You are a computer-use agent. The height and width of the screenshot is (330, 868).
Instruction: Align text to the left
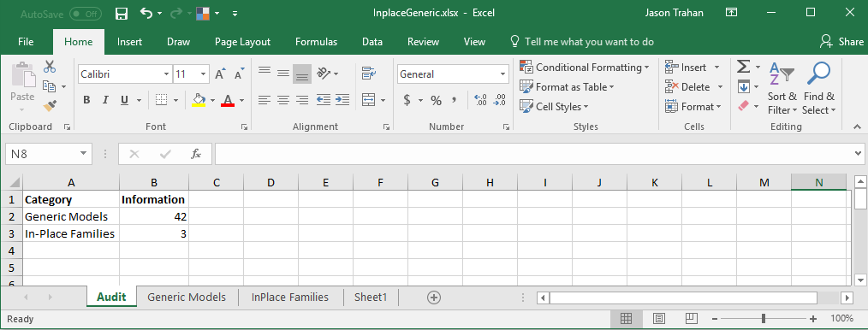tap(265, 100)
